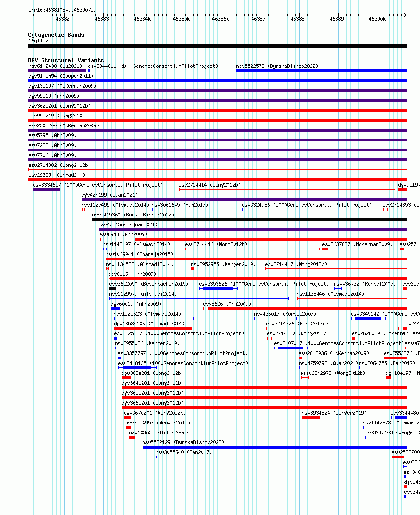The height and width of the screenshot is (515, 420).
Task: Select nsv3061645 (Fan2017) label
Action: tap(180, 205)
